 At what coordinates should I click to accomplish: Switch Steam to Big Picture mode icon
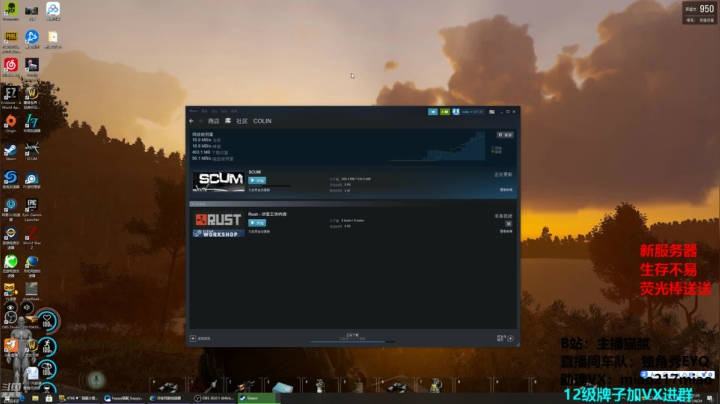click(492, 112)
